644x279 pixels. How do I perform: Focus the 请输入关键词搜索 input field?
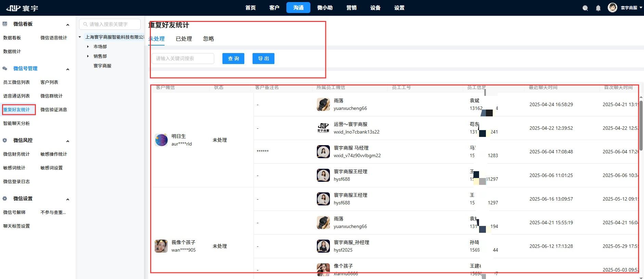tap(183, 59)
